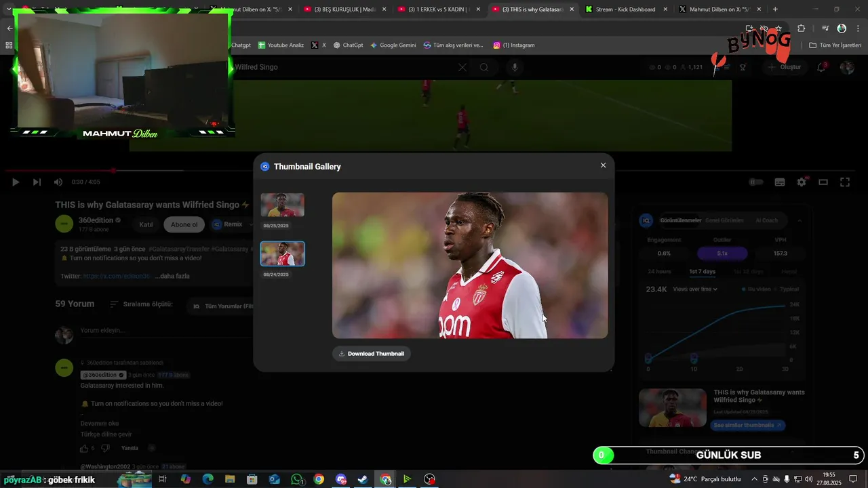Image resolution: width=868 pixels, height=488 pixels.
Task: Open the Twitter link in description
Action: pyautogui.click(x=116, y=276)
